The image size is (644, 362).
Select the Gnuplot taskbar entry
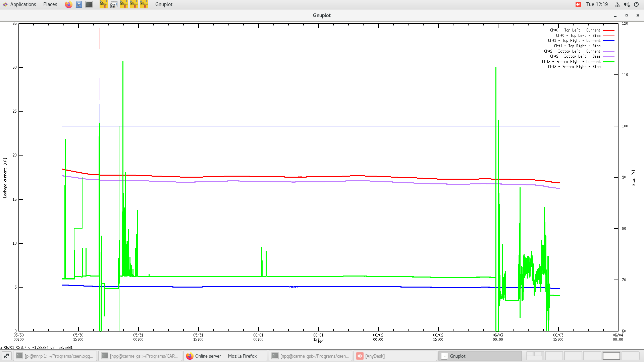tap(480, 356)
